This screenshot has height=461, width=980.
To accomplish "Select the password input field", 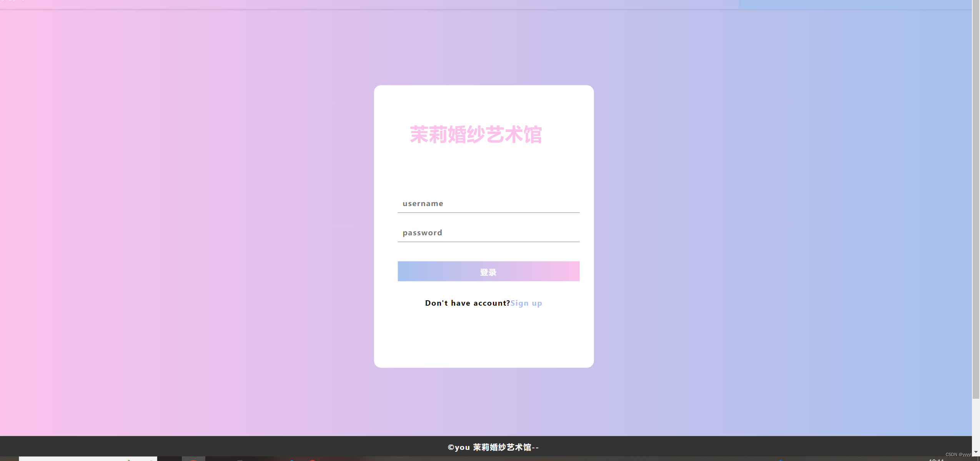I will (x=488, y=232).
